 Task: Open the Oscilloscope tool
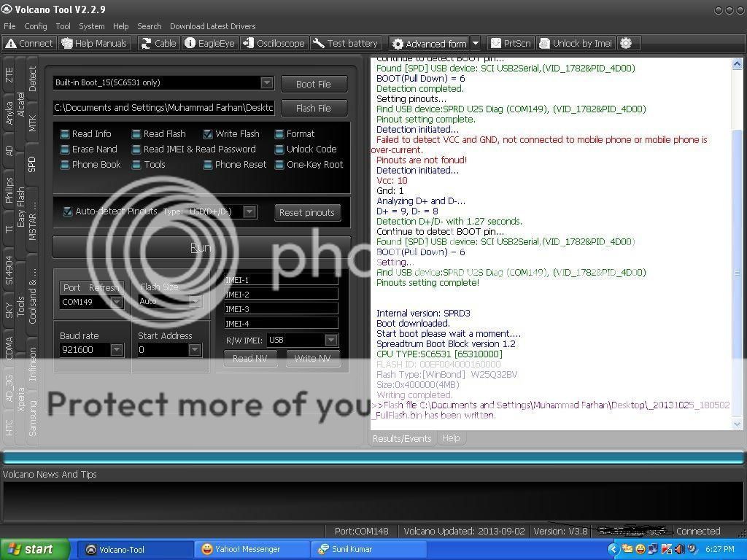(274, 44)
